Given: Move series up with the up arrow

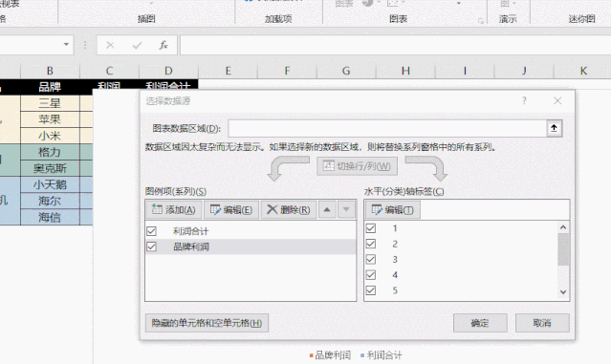Looking at the screenshot, I should point(327,210).
